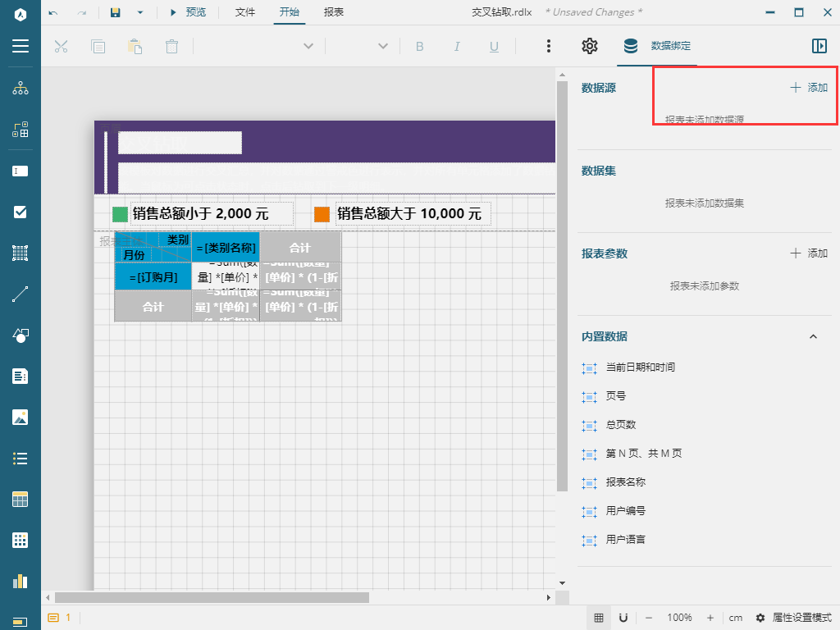Click the horizontal scrollbar of design canvas
Screen dimensions: 840x630
tap(212, 597)
